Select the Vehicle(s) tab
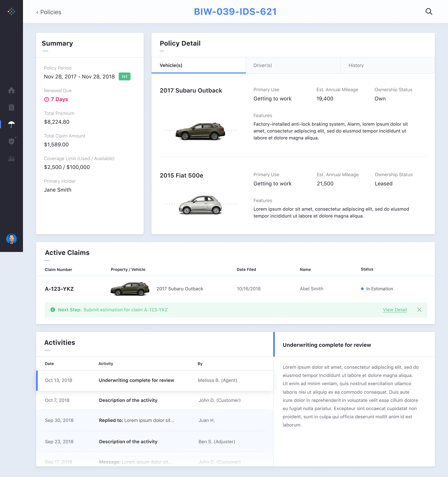 [171, 65]
